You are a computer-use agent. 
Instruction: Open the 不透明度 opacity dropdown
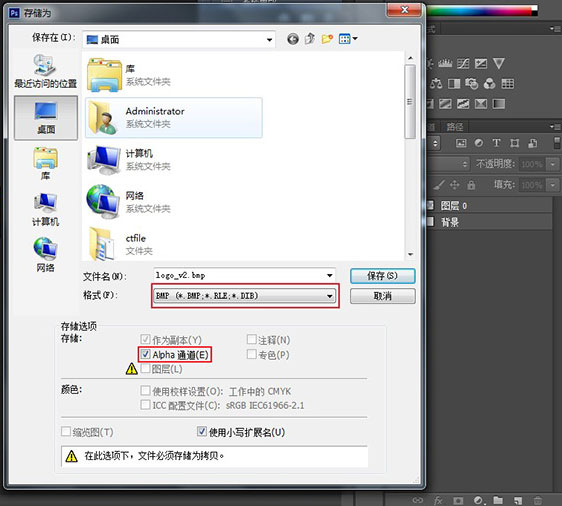pos(552,164)
